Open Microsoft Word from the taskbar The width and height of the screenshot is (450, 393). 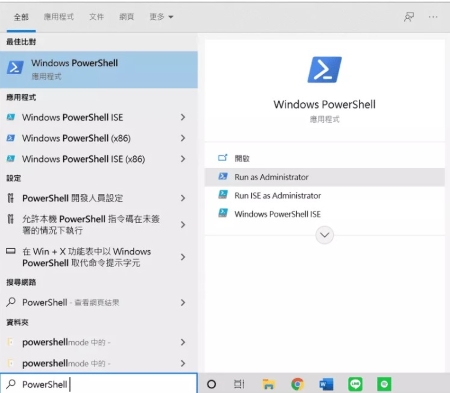pos(326,384)
